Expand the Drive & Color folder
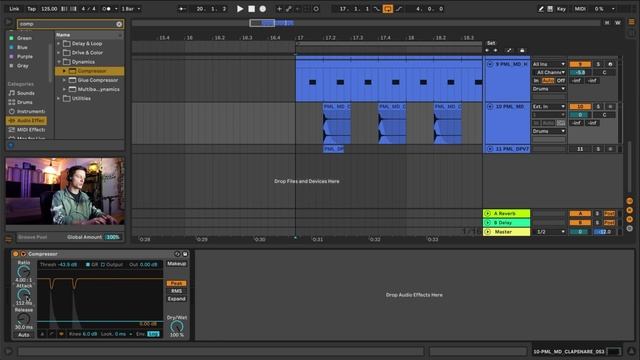Screen dimensions: 640x360 click(x=59, y=53)
